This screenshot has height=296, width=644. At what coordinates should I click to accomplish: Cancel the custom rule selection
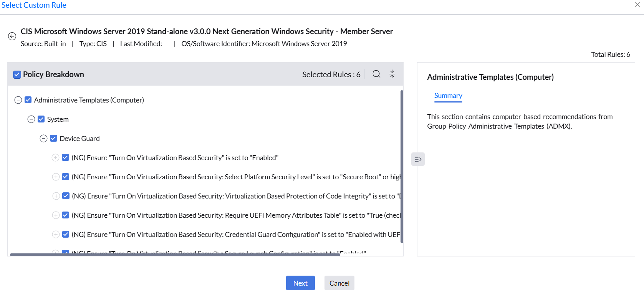[x=339, y=283]
